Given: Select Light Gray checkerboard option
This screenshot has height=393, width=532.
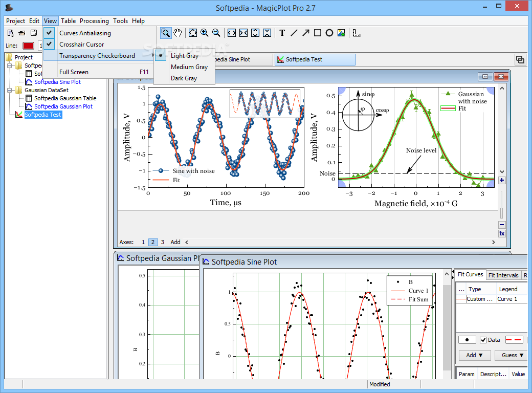Looking at the screenshot, I should pos(184,56).
